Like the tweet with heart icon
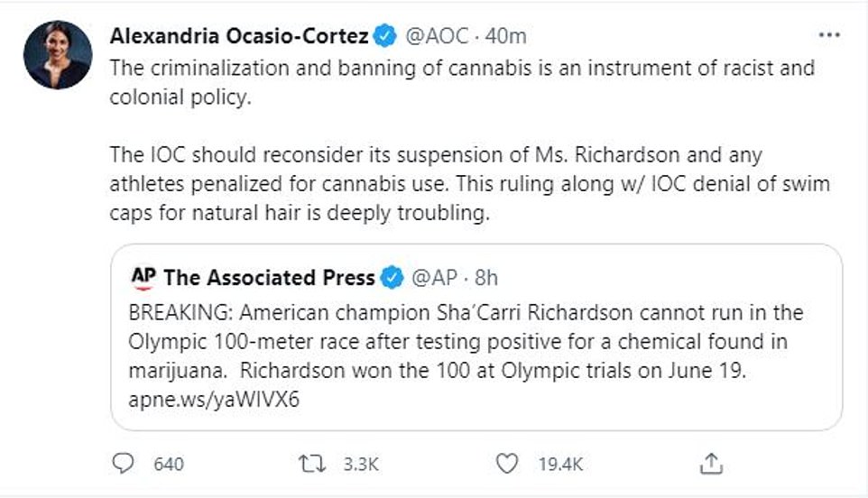Image resolution: width=868 pixels, height=498 pixels. pos(508,464)
